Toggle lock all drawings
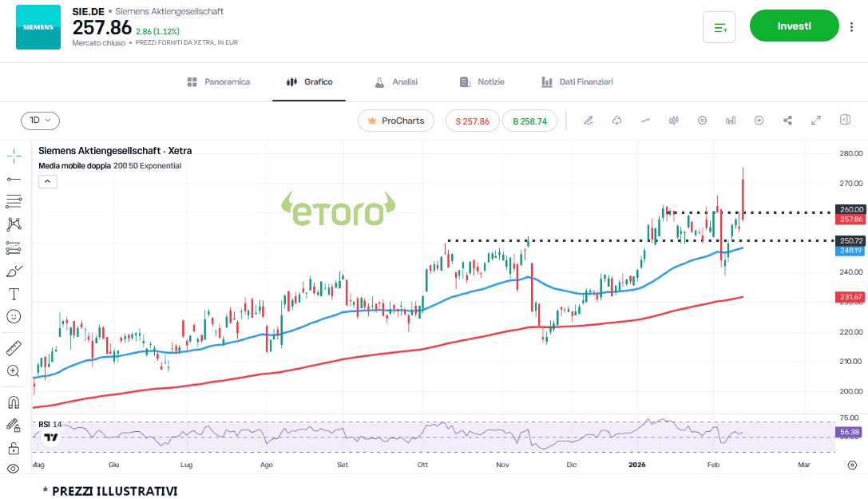868x499 pixels. coord(14,448)
